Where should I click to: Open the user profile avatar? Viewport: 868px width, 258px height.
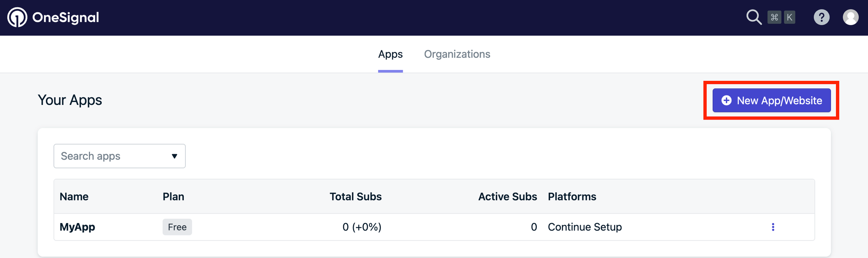851,17
